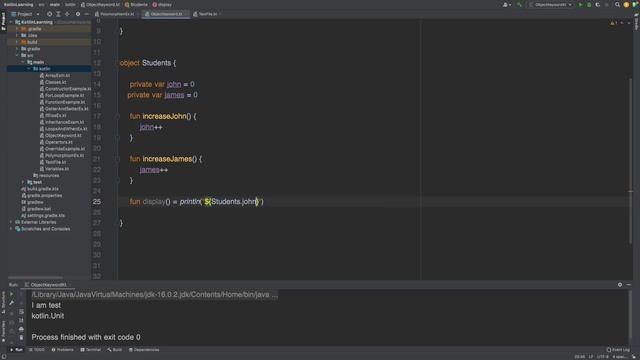This screenshot has height=360, width=640.
Task: Collapse the kotlin source folder
Action: click(29, 69)
